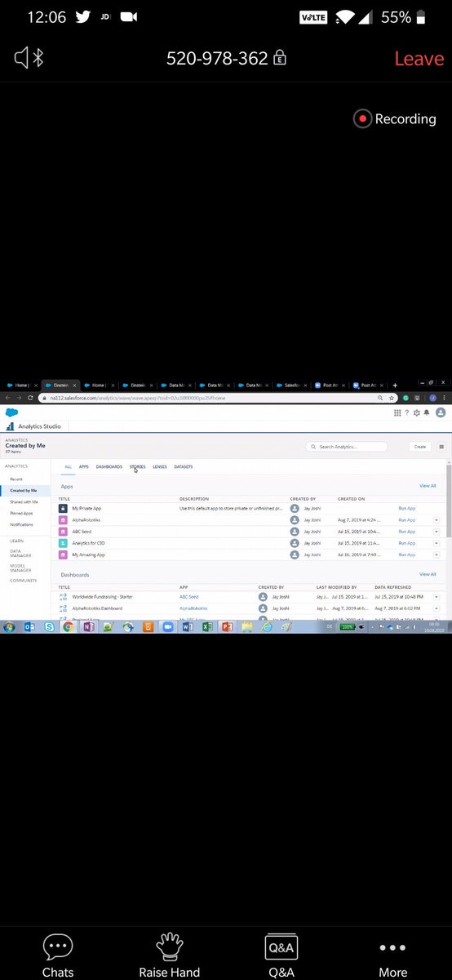Select the ALL tab

click(69, 466)
